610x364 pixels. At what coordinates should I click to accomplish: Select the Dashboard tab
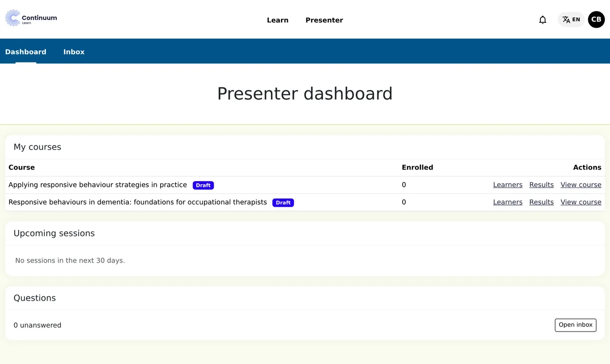25,52
